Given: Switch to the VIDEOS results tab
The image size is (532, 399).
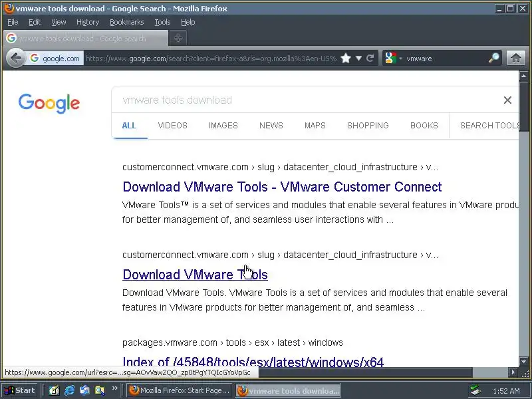Looking at the screenshot, I should 172,126.
